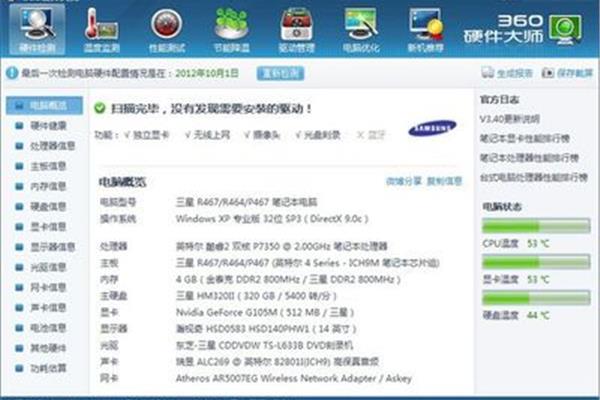The image size is (600, 400).
Task: Select 电脑概览 in the sidebar
Action: 44,106
